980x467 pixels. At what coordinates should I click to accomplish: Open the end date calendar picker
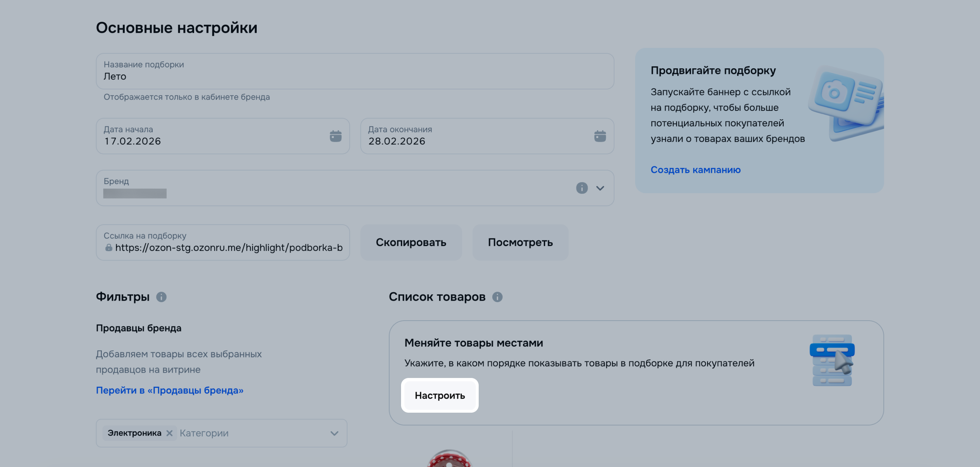click(x=600, y=136)
